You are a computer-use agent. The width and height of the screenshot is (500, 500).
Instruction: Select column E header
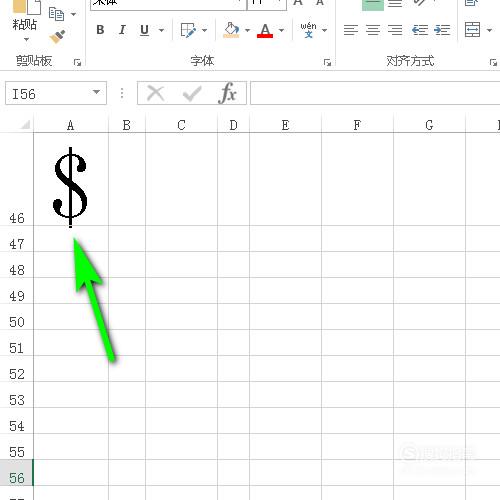(x=285, y=125)
